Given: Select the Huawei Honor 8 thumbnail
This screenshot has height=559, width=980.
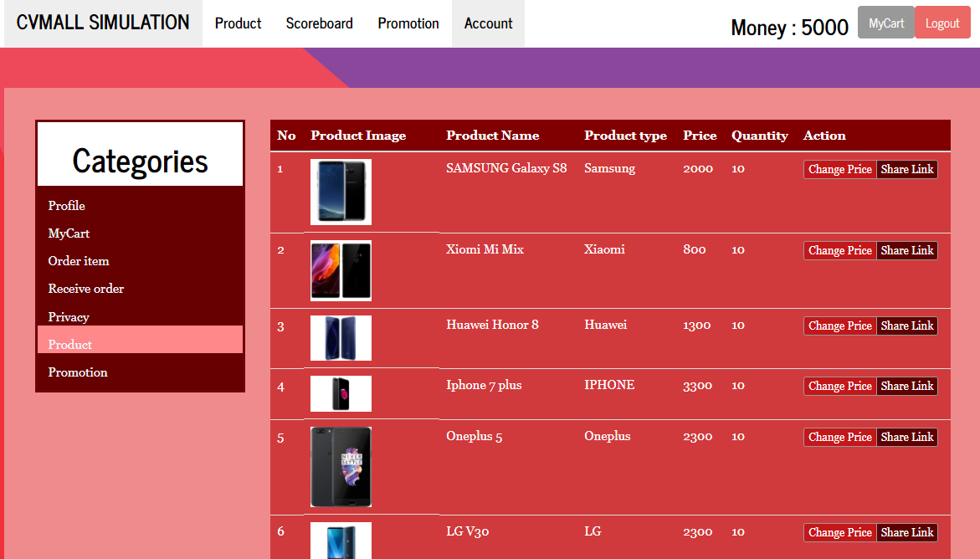Looking at the screenshot, I should [x=341, y=338].
